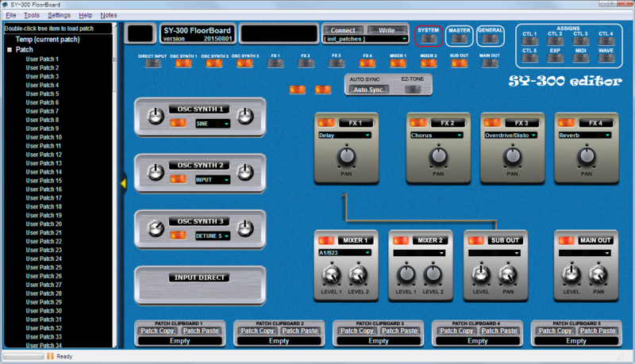Open the Help menu
Viewport: 635px width, 364px height.
[x=86, y=15]
